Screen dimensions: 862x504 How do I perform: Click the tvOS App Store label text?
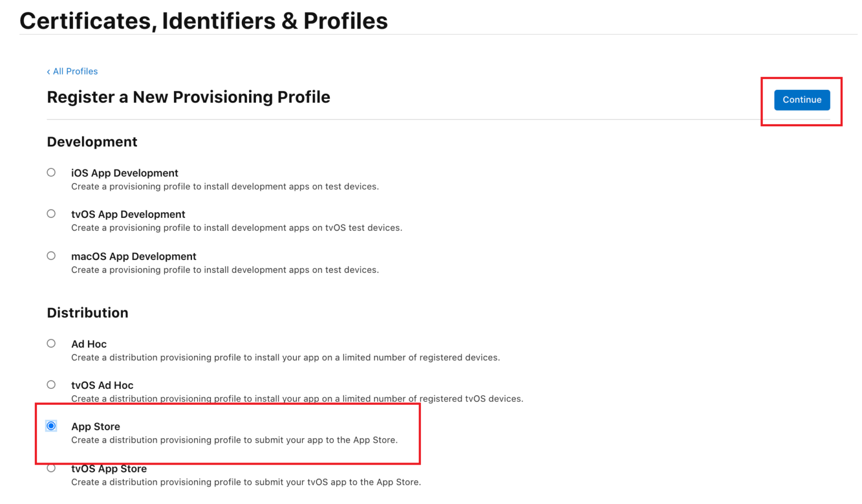pyautogui.click(x=109, y=469)
